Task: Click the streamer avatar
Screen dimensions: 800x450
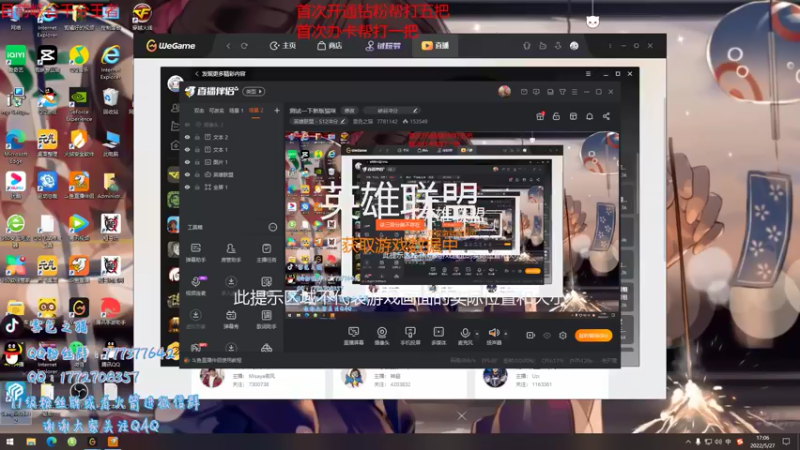Action: [x=504, y=91]
